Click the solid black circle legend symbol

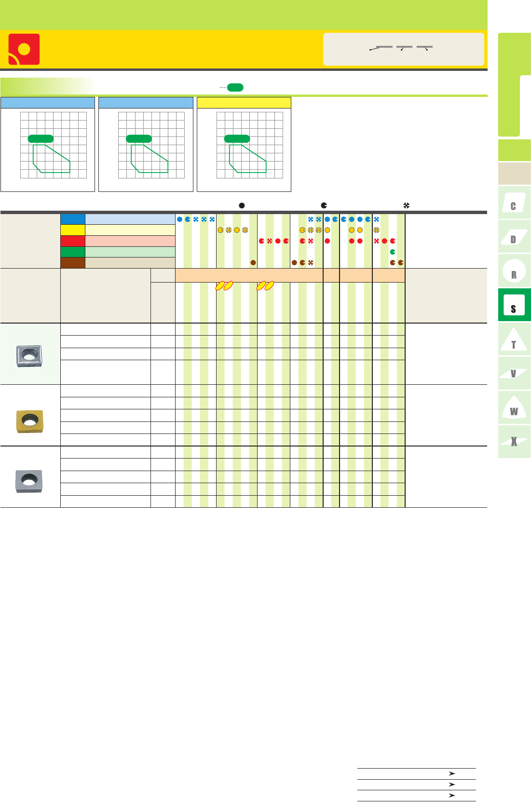point(242,205)
